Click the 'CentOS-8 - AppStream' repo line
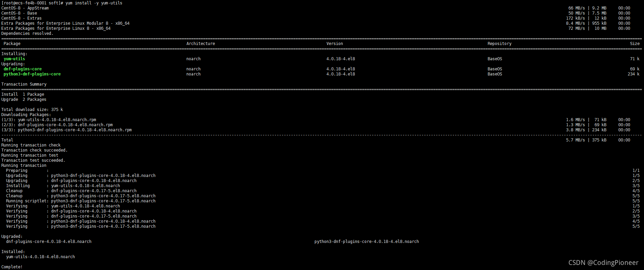This screenshot has height=270, width=644. click(x=25, y=8)
